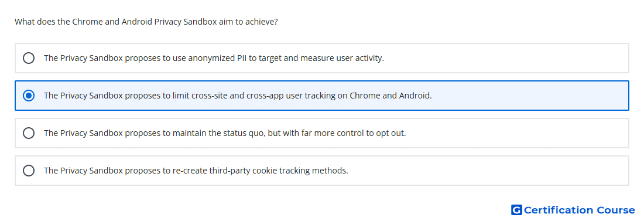Click the blue G logo icon
644x221 pixels.
coord(516,210)
